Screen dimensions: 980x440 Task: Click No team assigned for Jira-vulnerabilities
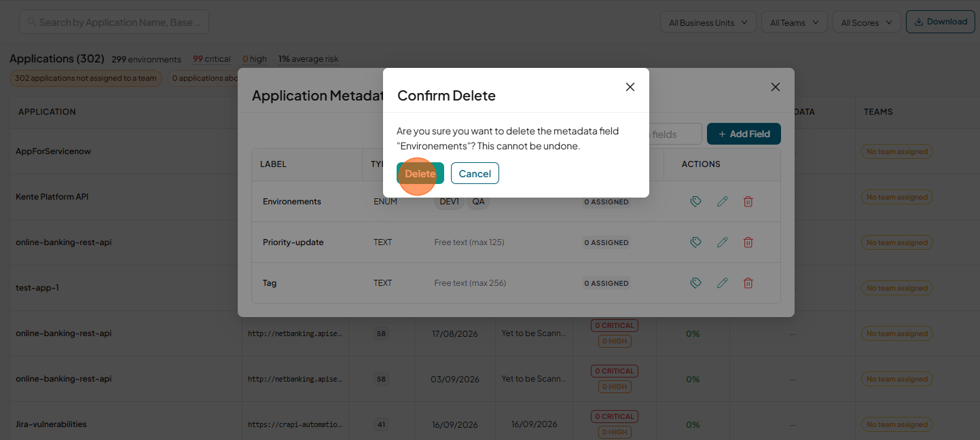pyautogui.click(x=897, y=425)
